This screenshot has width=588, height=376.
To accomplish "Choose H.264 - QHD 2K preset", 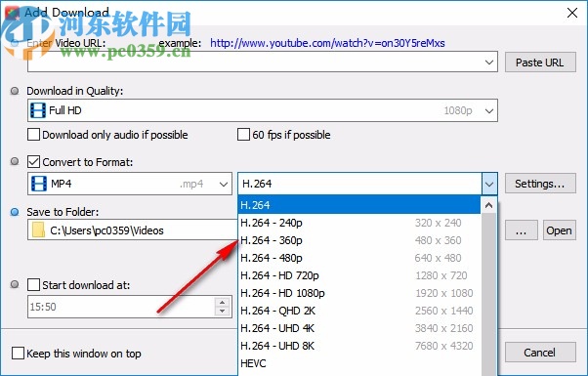I will (x=359, y=311).
